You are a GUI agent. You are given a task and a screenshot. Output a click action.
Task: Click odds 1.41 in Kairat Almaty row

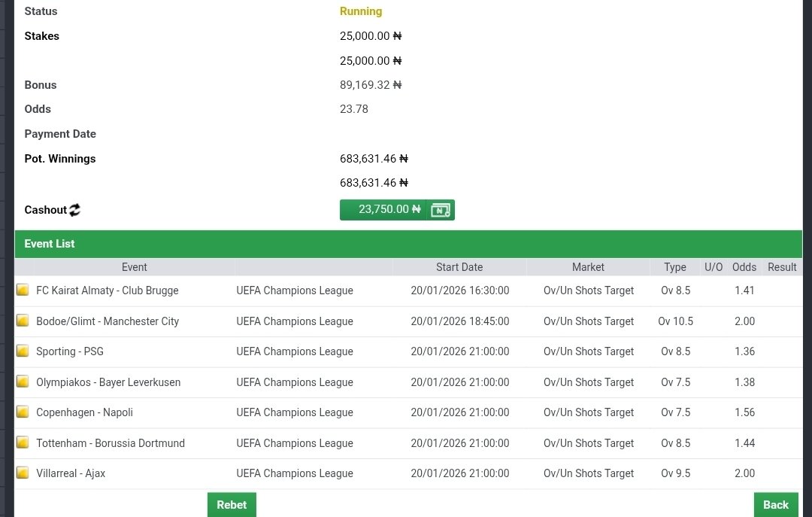744,290
